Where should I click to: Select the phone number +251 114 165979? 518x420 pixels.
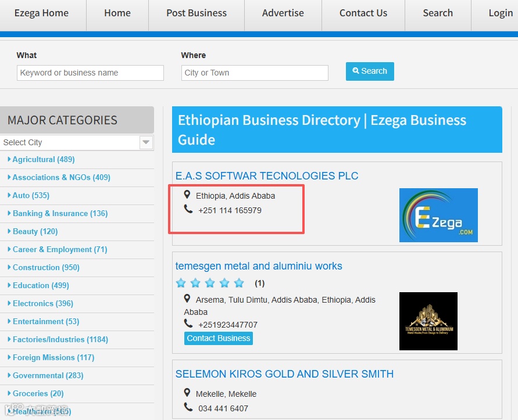tap(230, 210)
